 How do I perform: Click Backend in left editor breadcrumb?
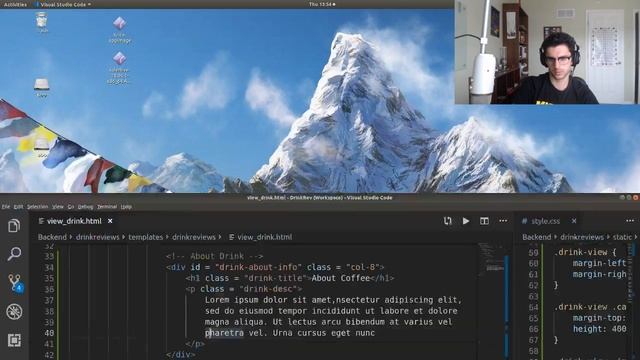52,237
